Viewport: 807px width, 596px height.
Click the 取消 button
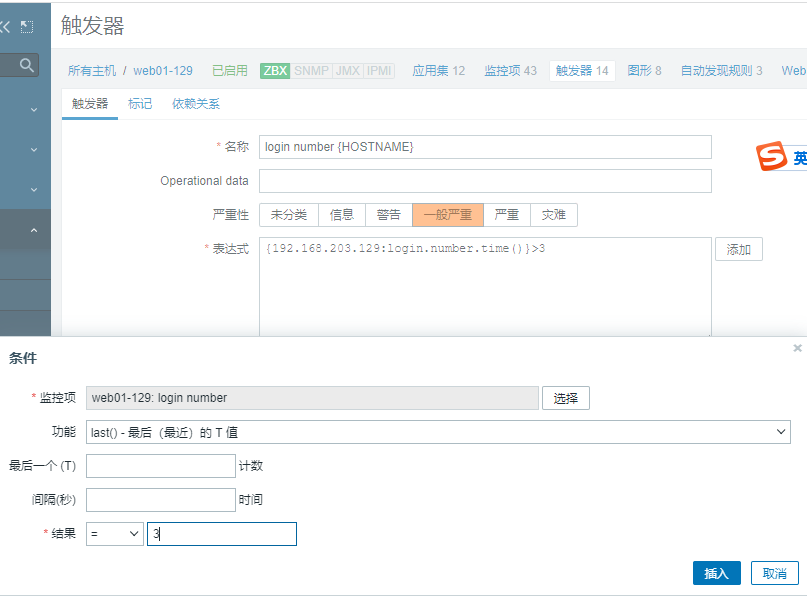tap(775, 573)
